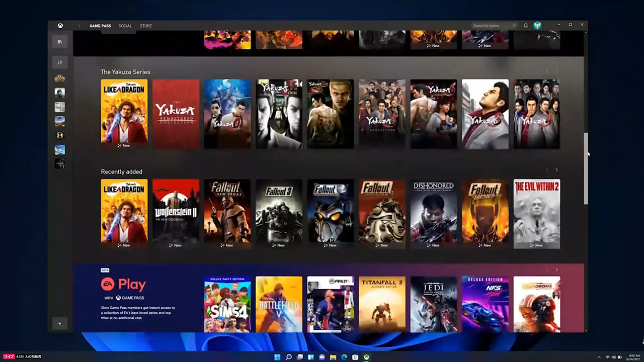Click the Xbox app taskbar icon
Viewport: 644px width, 362px height.
click(x=367, y=357)
